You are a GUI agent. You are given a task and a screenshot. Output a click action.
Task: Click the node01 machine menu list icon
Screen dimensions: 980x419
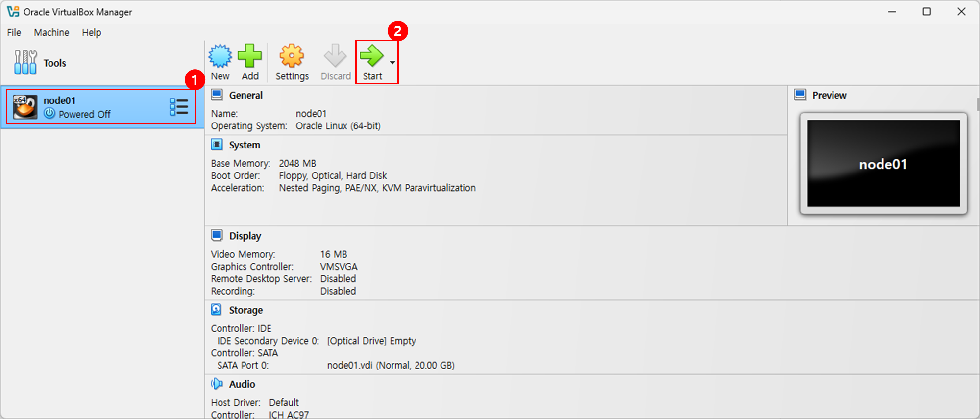point(179,107)
